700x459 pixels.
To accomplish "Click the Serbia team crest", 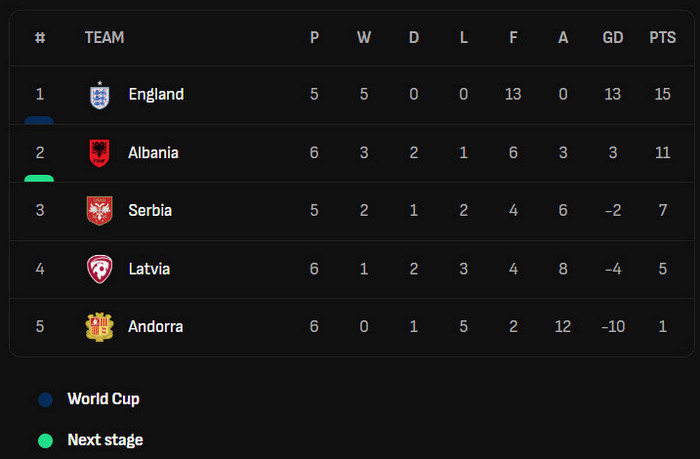I will click(98, 211).
